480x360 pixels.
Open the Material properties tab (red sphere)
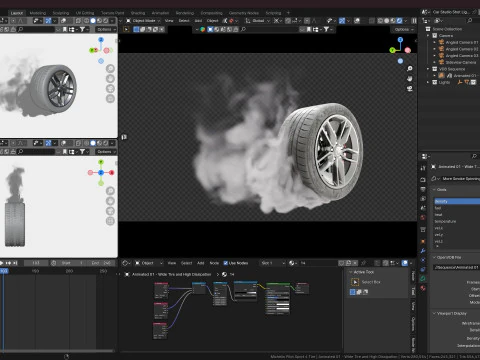[423, 288]
